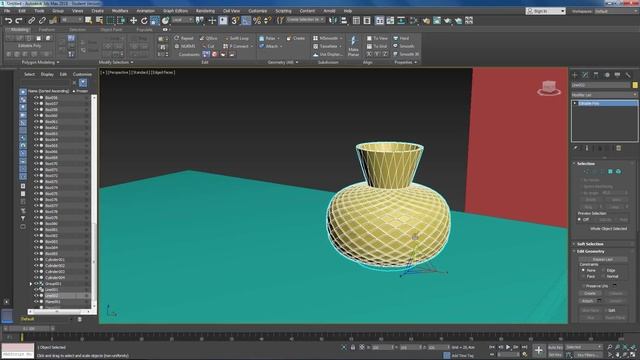Image resolution: width=640 pixels, height=360 pixels.
Task: Switch to the Freeform ribbon tab
Action: pos(47,30)
